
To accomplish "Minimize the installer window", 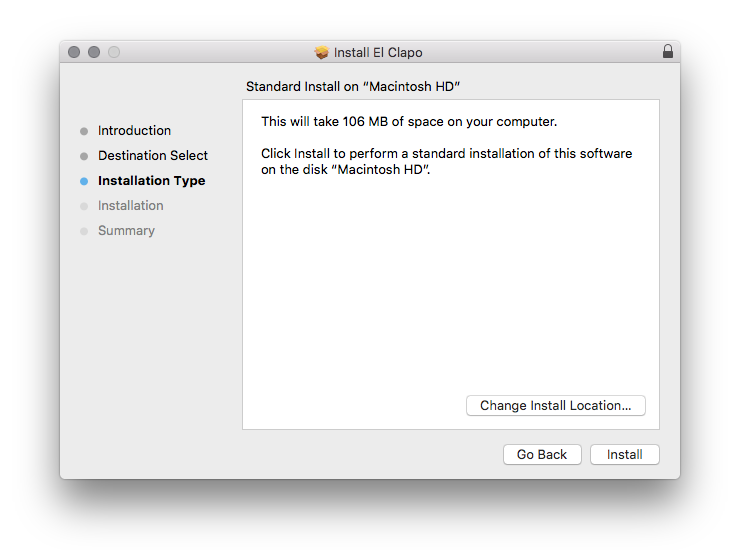I will 94,52.
